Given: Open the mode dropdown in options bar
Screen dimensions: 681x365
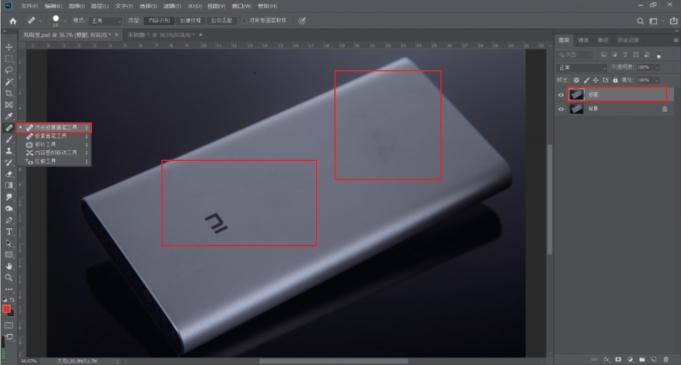Looking at the screenshot, I should click(x=106, y=21).
